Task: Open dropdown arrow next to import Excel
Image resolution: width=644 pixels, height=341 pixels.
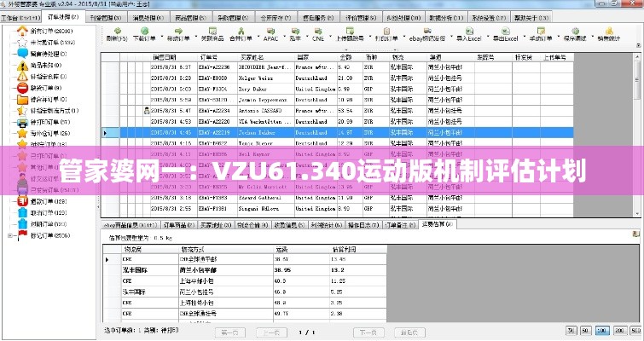Action: click(487, 37)
